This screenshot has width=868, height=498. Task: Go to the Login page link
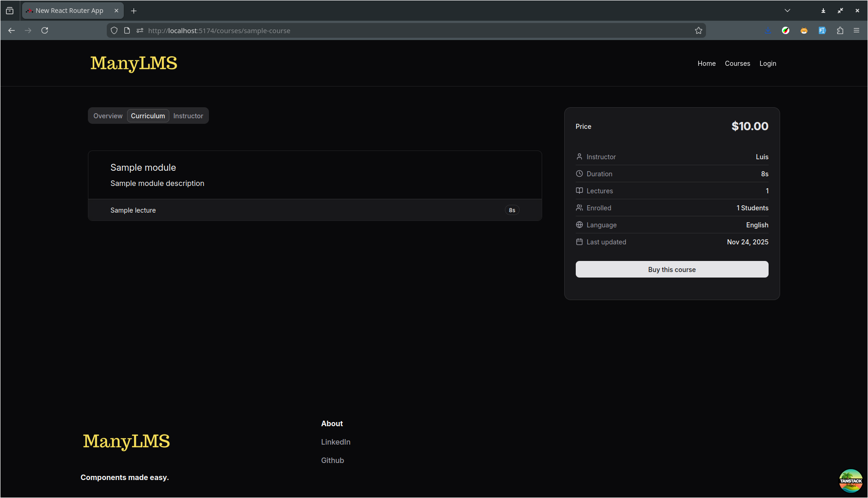(x=768, y=64)
